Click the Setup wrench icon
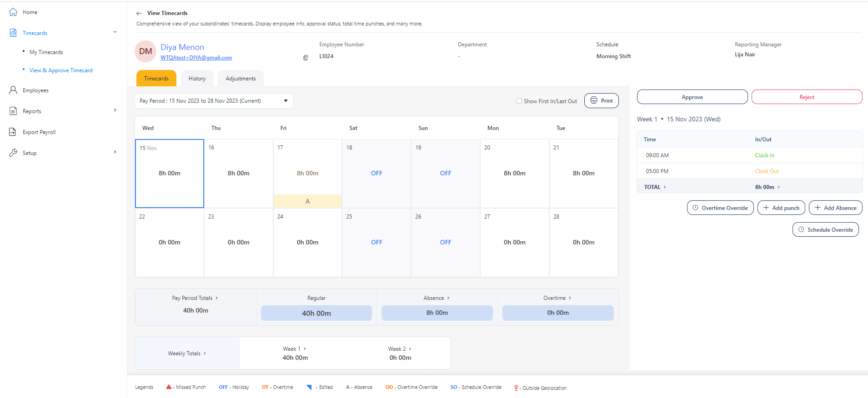This screenshot has width=868, height=398. click(x=13, y=153)
